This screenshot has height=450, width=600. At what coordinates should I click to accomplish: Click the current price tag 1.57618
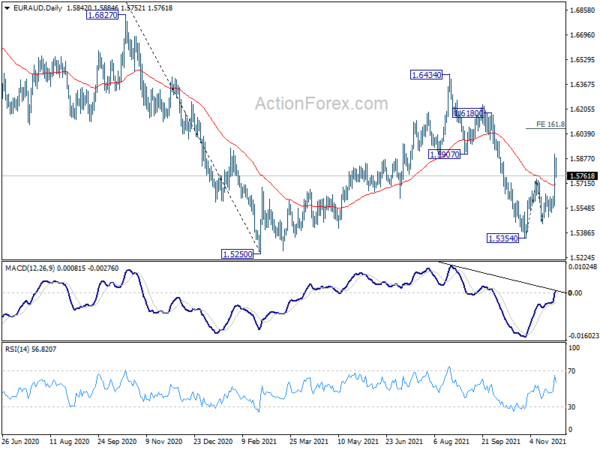(x=582, y=176)
